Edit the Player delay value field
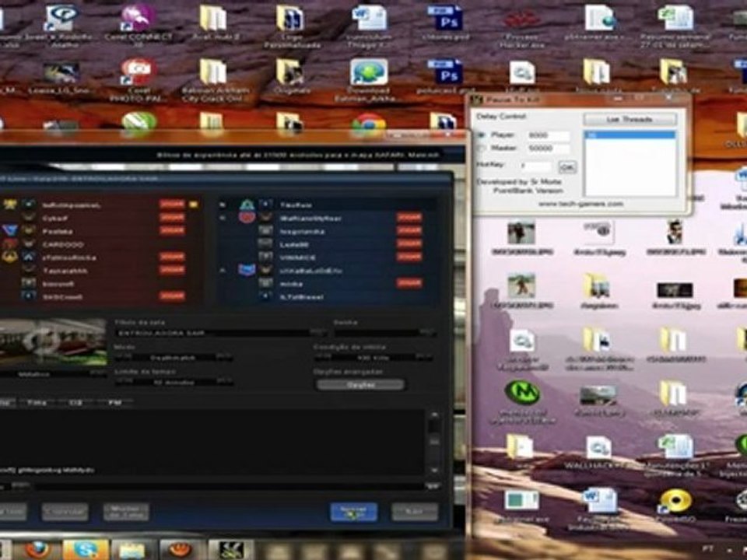The width and height of the screenshot is (747, 560). point(548,135)
